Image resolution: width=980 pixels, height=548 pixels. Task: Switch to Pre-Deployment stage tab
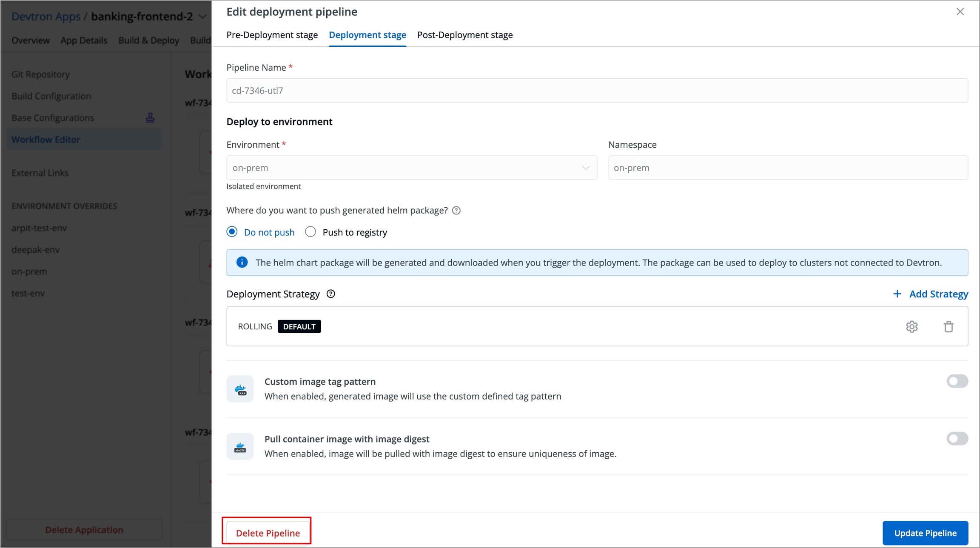(x=272, y=35)
